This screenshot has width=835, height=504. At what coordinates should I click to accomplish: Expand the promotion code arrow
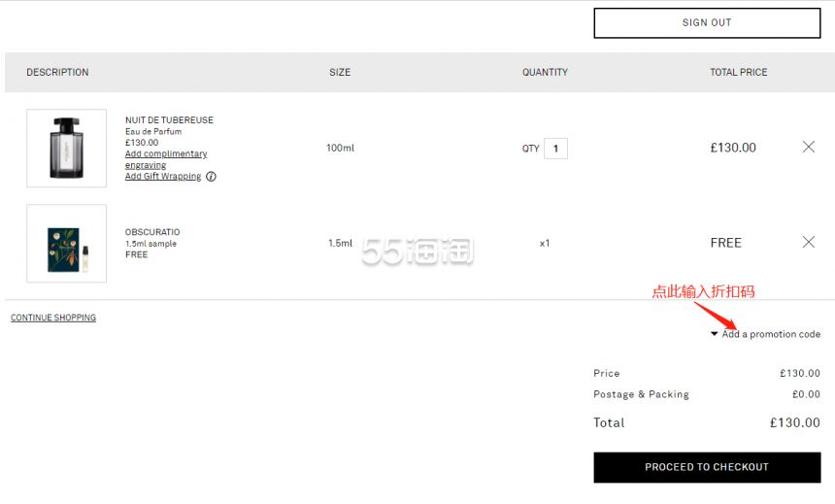[x=714, y=334]
